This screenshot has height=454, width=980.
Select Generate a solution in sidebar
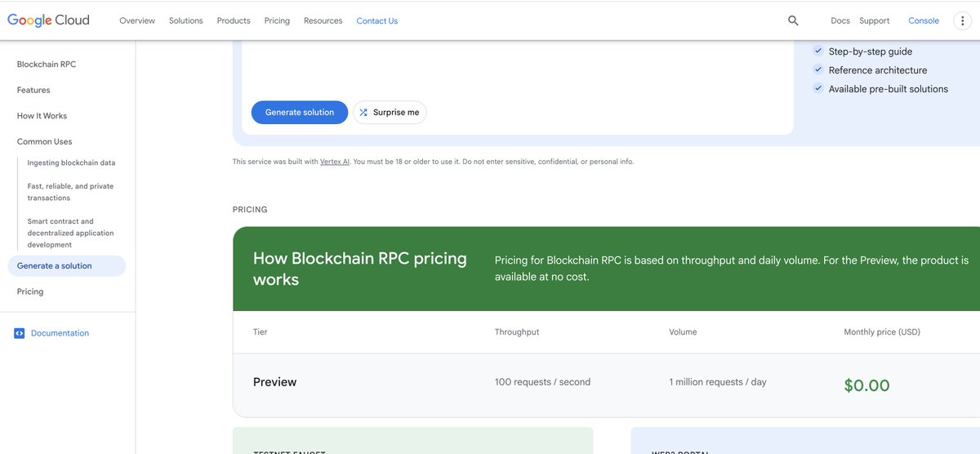(66, 266)
